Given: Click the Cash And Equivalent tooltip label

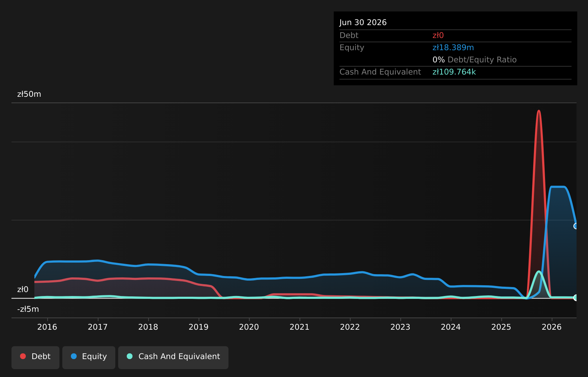Looking at the screenshot, I should pyautogui.click(x=380, y=72).
